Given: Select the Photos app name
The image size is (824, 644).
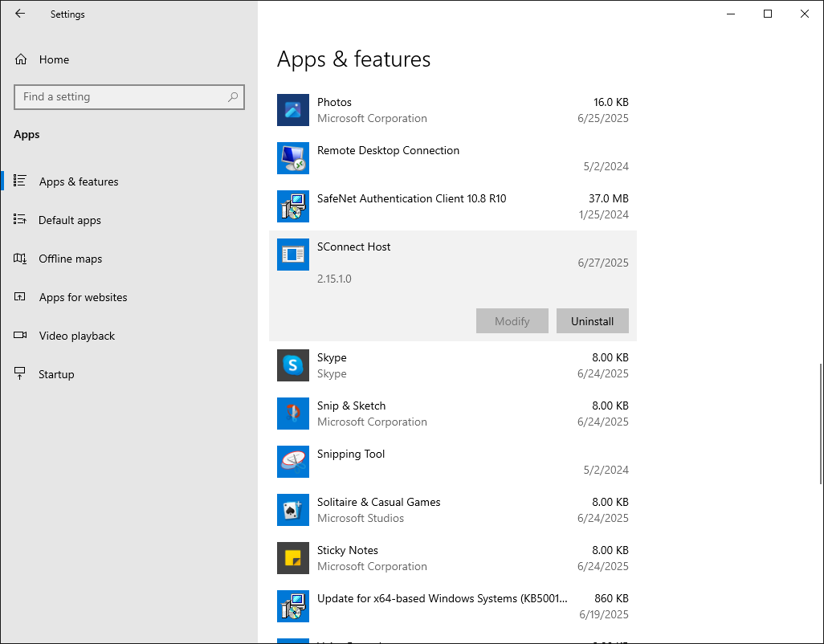Looking at the screenshot, I should (x=334, y=102).
